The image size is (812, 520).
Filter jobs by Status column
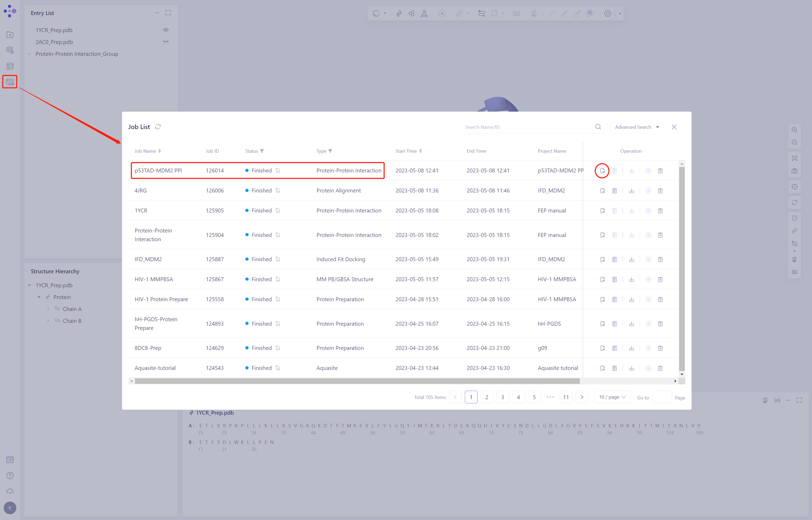click(x=262, y=151)
